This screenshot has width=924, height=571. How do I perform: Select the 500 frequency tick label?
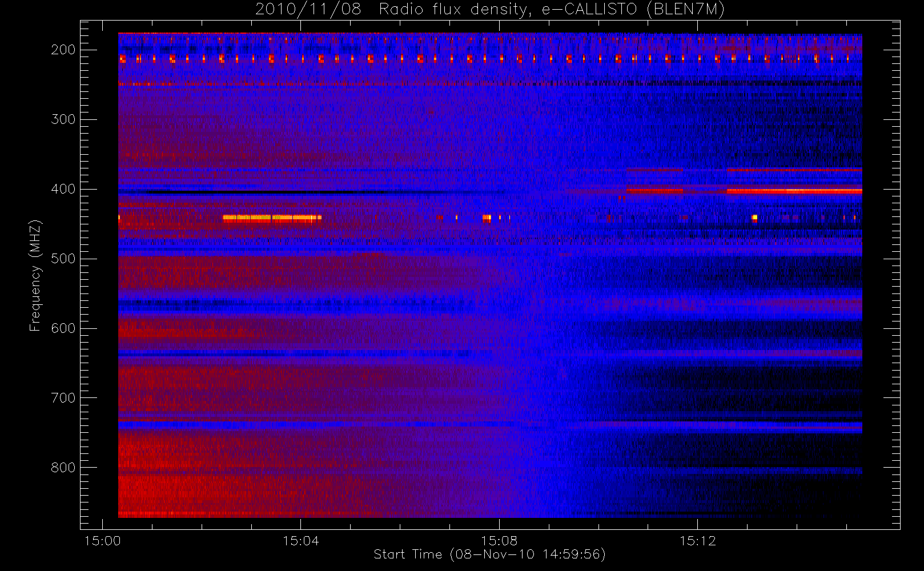click(63, 259)
